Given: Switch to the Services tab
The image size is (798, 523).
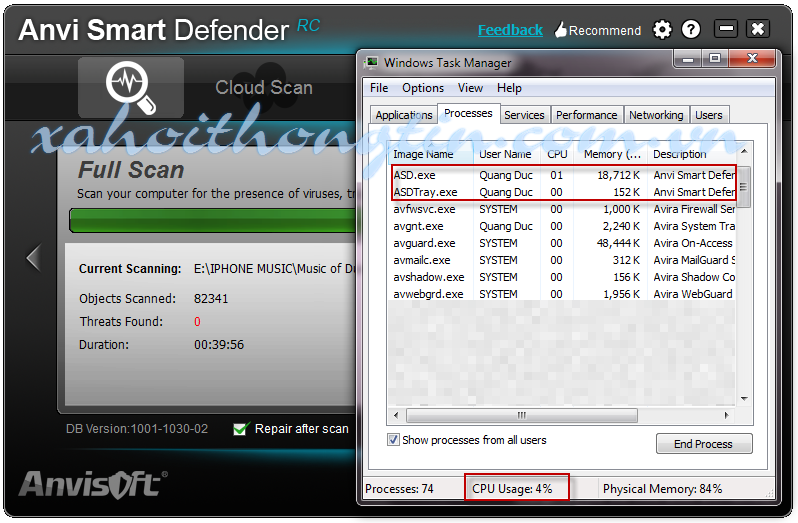Looking at the screenshot, I should tap(524, 115).
